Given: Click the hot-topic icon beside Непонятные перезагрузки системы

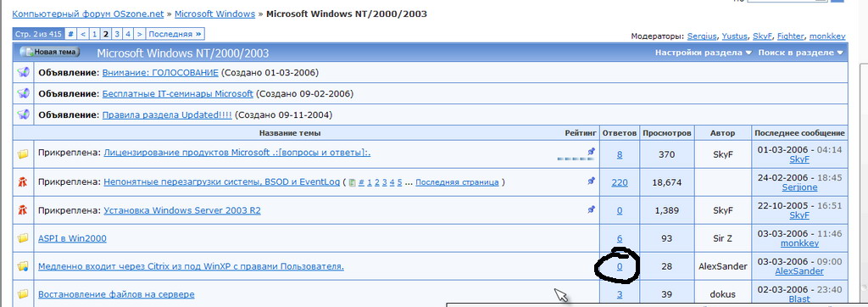Looking at the screenshot, I should click(23, 182).
